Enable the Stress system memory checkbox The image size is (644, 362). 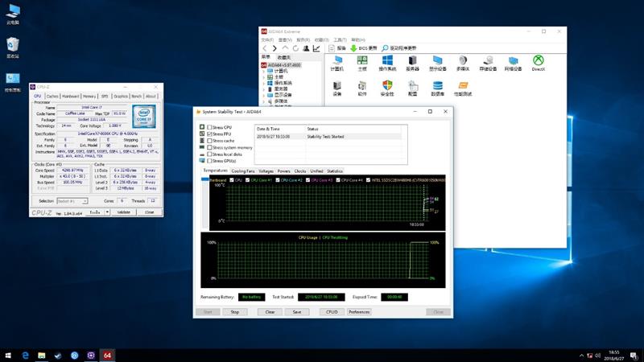tap(209, 147)
